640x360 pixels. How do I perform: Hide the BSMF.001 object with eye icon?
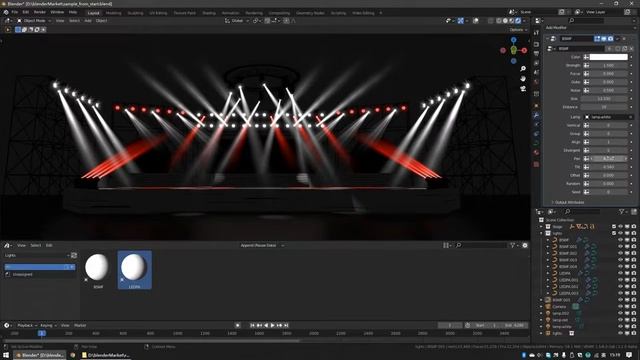pyautogui.click(x=620, y=247)
